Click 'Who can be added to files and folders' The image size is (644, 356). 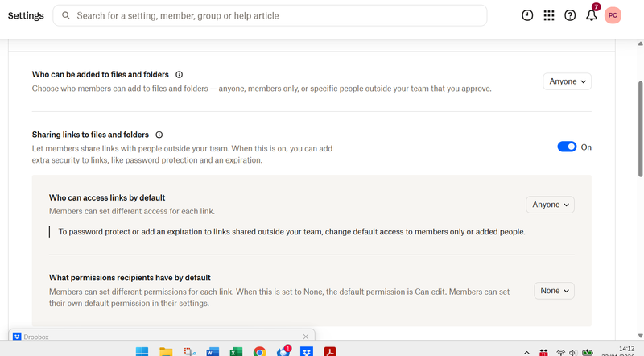pyautogui.click(x=101, y=74)
